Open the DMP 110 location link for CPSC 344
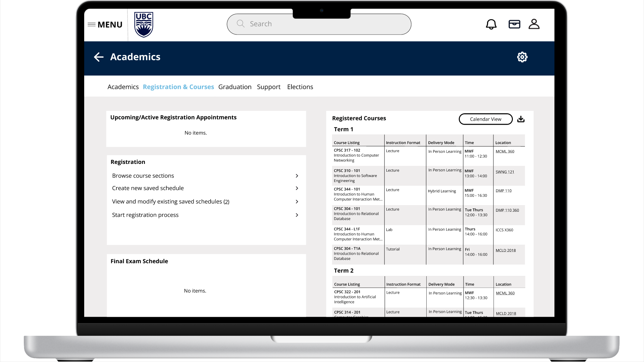The width and height of the screenshot is (644, 362). tap(503, 191)
